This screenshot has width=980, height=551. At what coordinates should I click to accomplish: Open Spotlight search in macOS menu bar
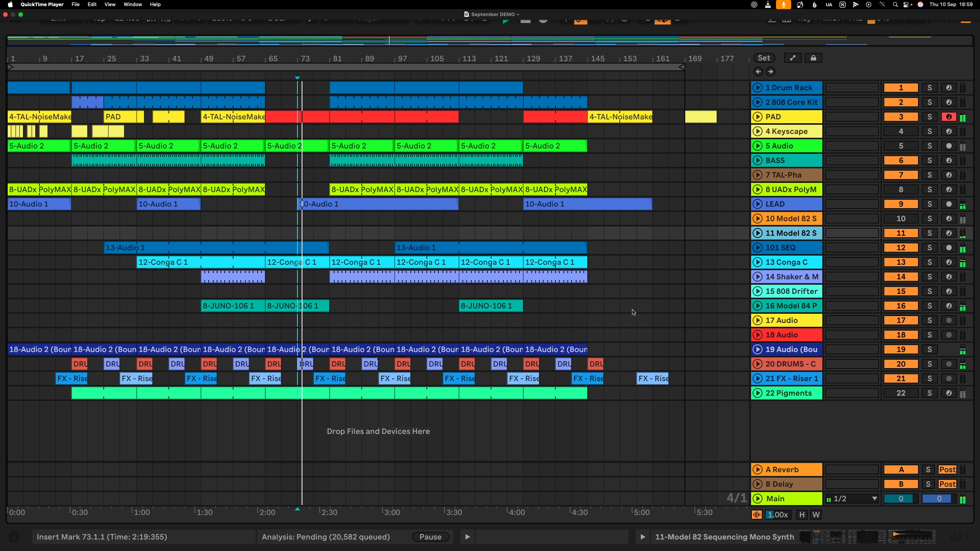(895, 5)
